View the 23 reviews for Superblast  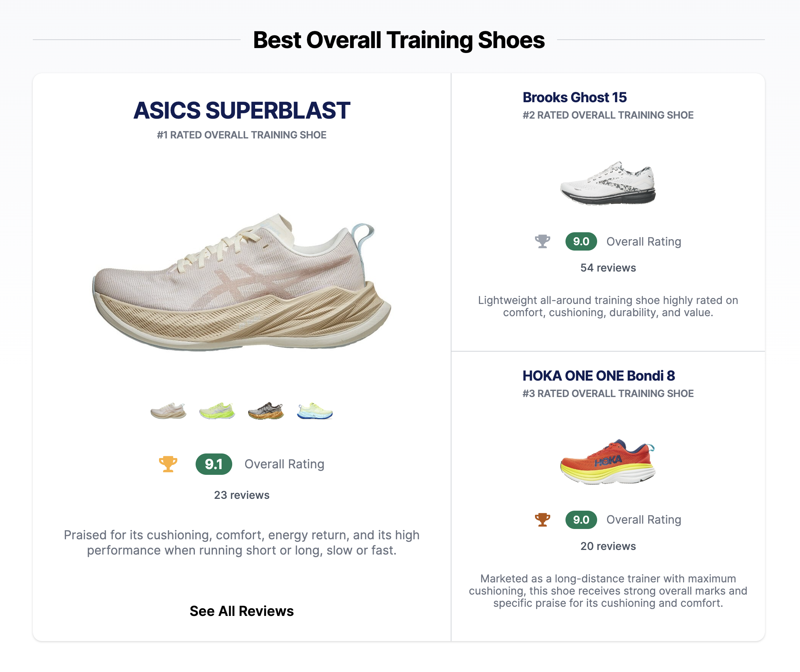[242, 495]
